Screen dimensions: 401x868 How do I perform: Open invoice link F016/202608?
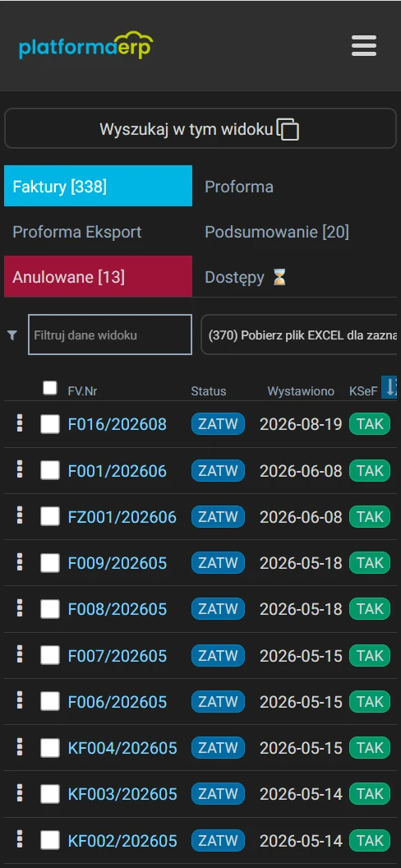[118, 425]
